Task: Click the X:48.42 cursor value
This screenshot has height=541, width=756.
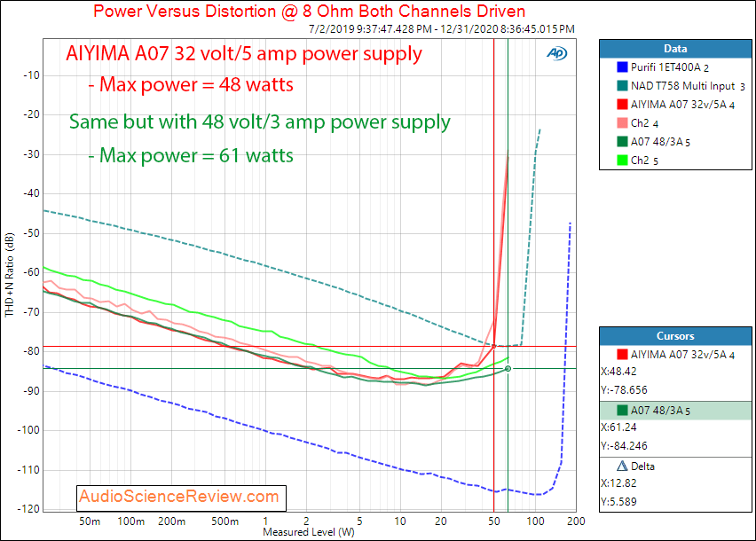Action: pyautogui.click(x=618, y=372)
